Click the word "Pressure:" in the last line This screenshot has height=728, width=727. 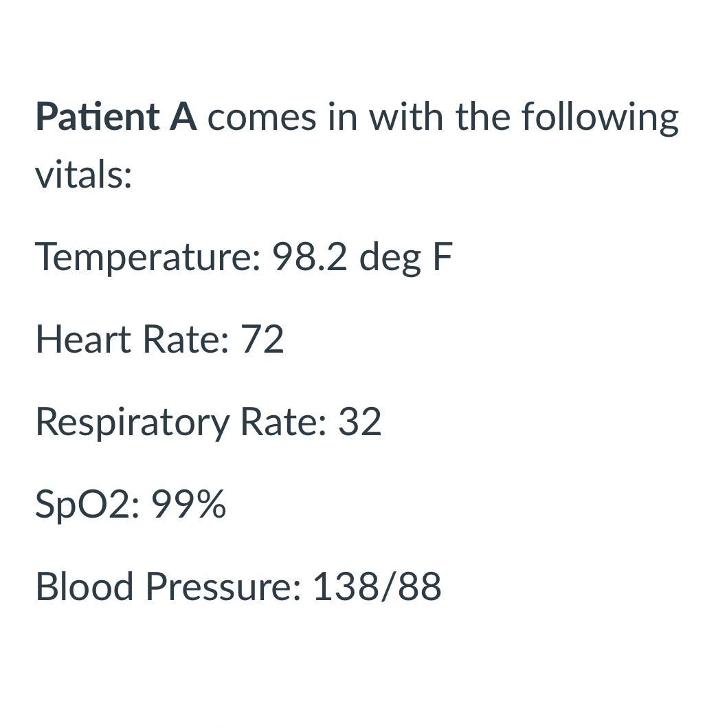click(x=223, y=587)
